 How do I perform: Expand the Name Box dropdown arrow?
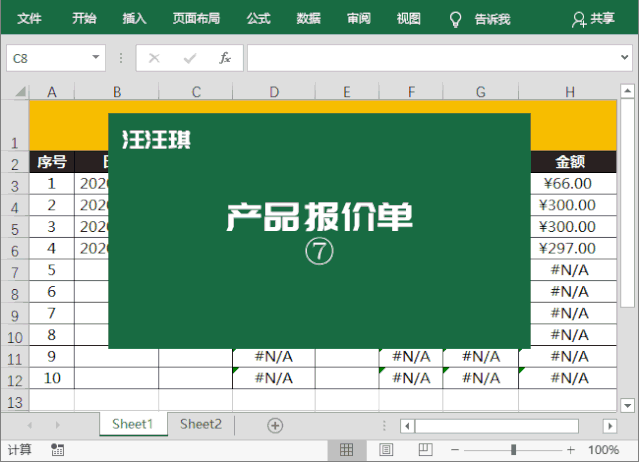click(x=96, y=57)
